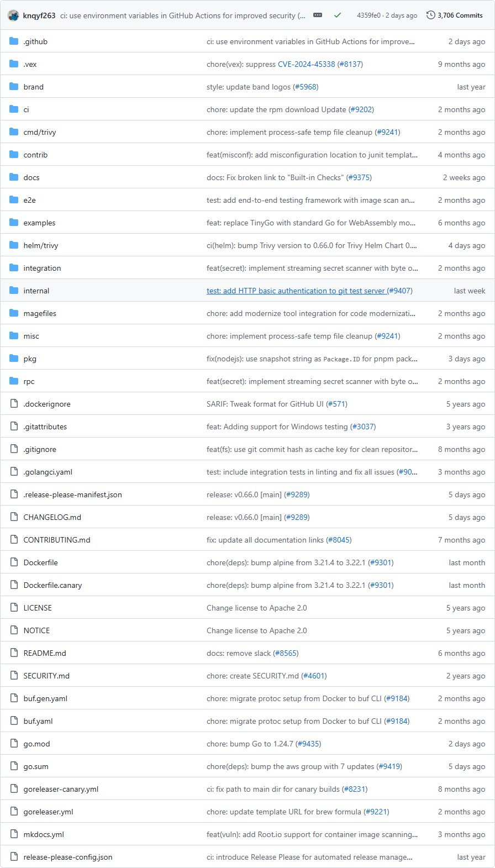Viewport: 495px width, 868px height.
Task: Open the .golangci.yaml file
Action: coord(48,472)
